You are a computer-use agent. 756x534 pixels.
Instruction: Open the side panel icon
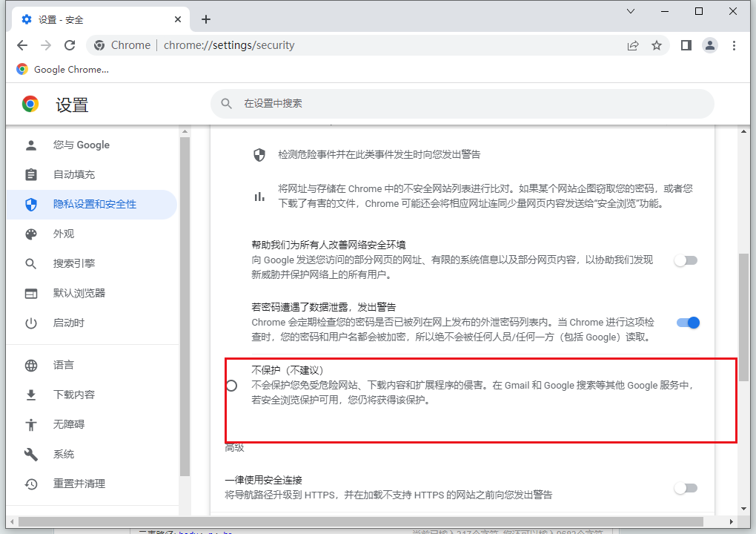click(686, 45)
